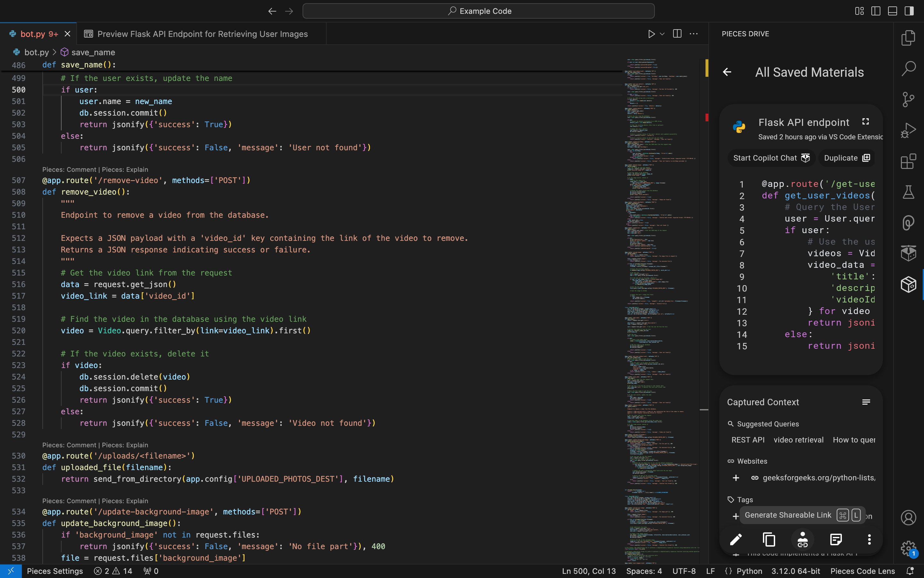Change end of line sequence via LF
The image size is (924, 578).
pyautogui.click(x=710, y=571)
